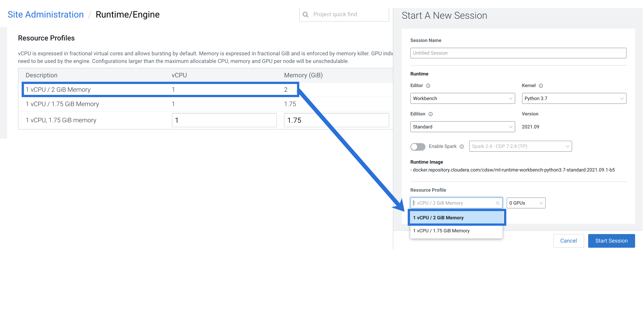Open the Editor Workbench dropdown
Image resolution: width=644 pixels, height=317 pixels.
click(x=462, y=98)
